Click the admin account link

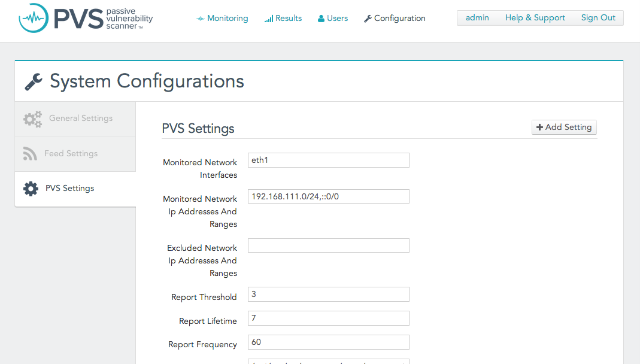pyautogui.click(x=477, y=18)
